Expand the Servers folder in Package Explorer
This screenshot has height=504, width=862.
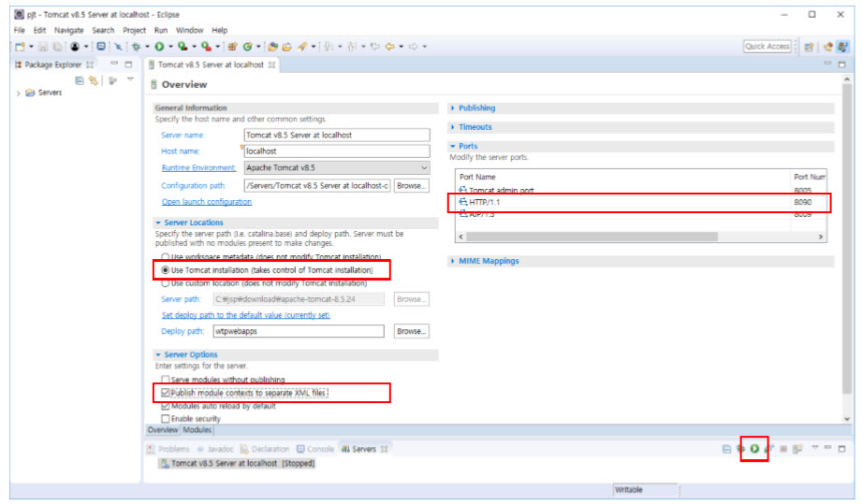(19, 94)
